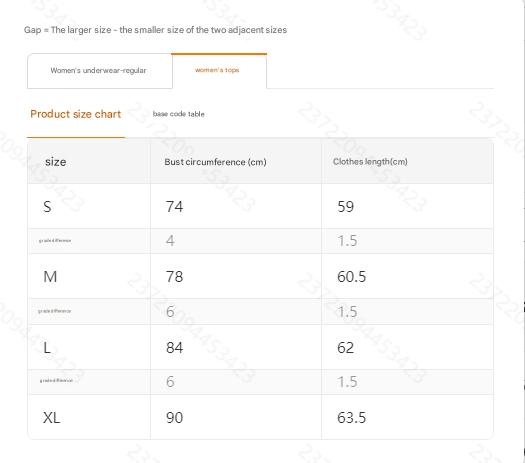Screen dimensions: 525x463
Task: Click clothes length 63.5 for size XL
Action: (x=352, y=417)
